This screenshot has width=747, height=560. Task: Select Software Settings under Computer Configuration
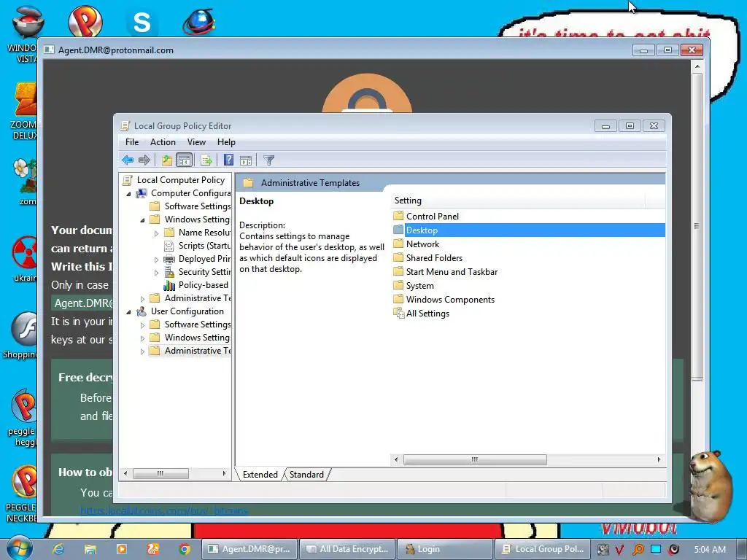tap(197, 206)
